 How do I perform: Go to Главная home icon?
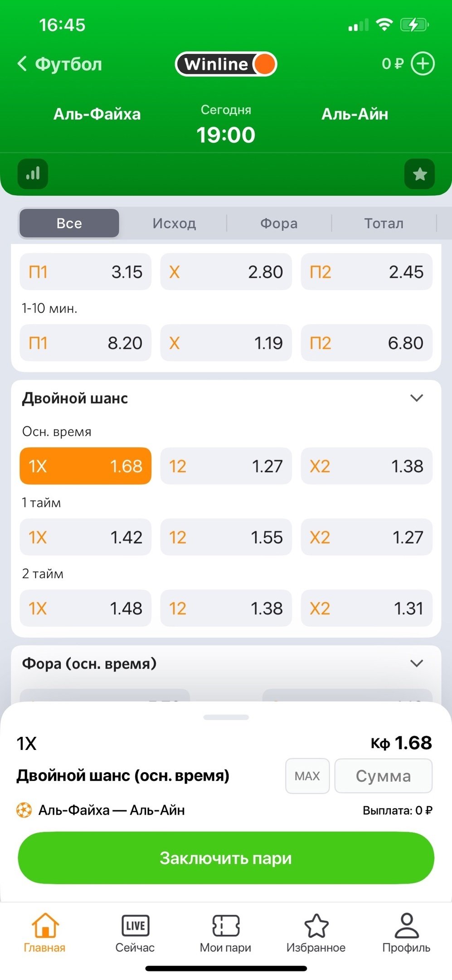[x=45, y=933]
